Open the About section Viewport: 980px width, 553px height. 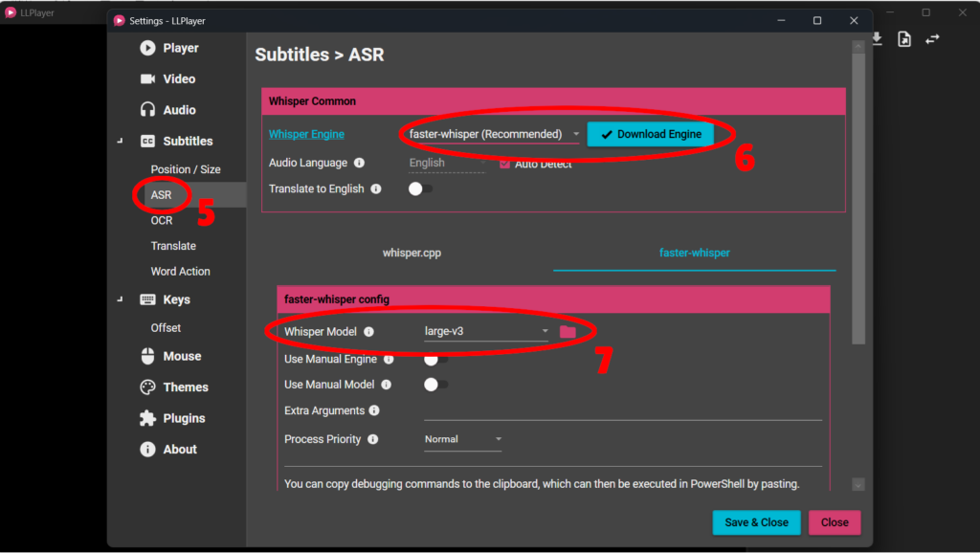coord(168,450)
